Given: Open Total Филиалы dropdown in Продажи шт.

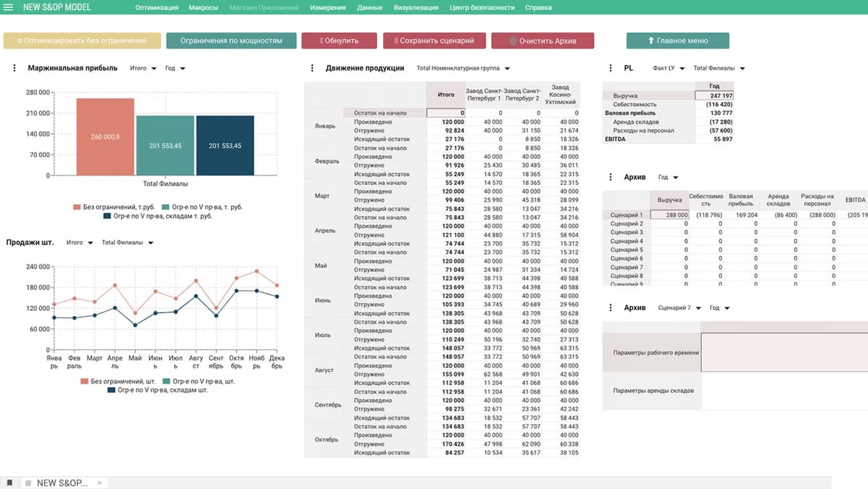Looking at the screenshot, I should 127,242.
